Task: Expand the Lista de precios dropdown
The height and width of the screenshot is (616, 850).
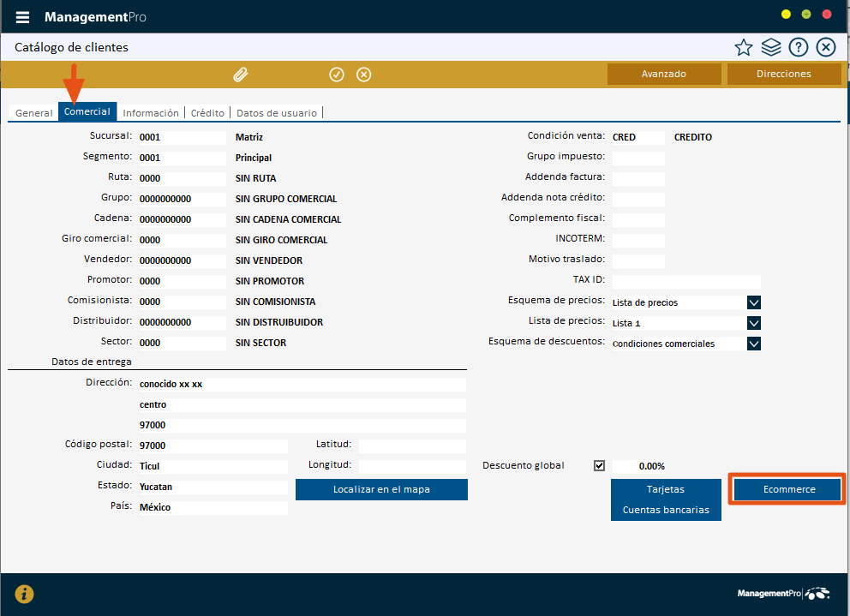Action: click(x=753, y=323)
